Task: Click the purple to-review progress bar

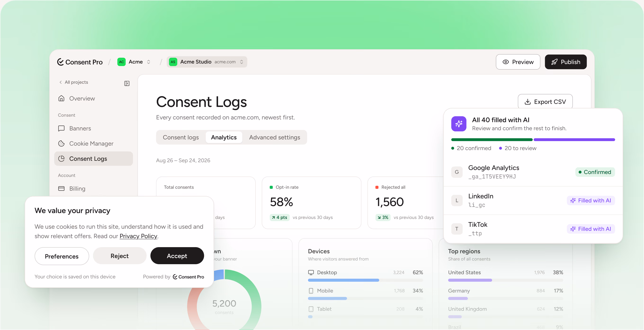Action: pyautogui.click(x=574, y=139)
